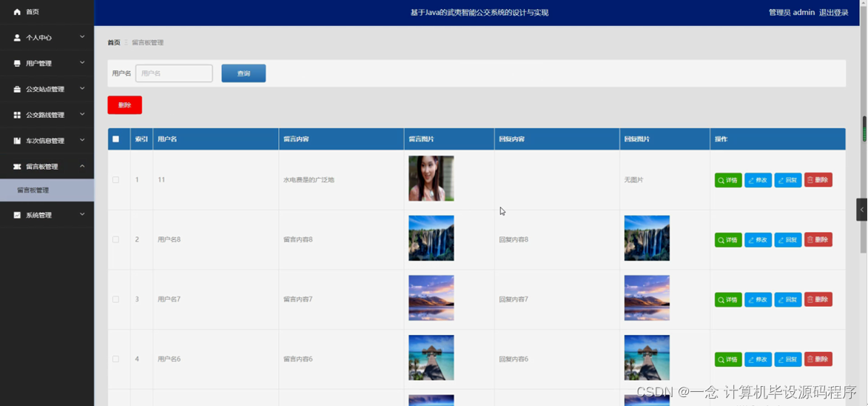
Task: Open the 用户管理 menu item
Action: (x=47, y=63)
